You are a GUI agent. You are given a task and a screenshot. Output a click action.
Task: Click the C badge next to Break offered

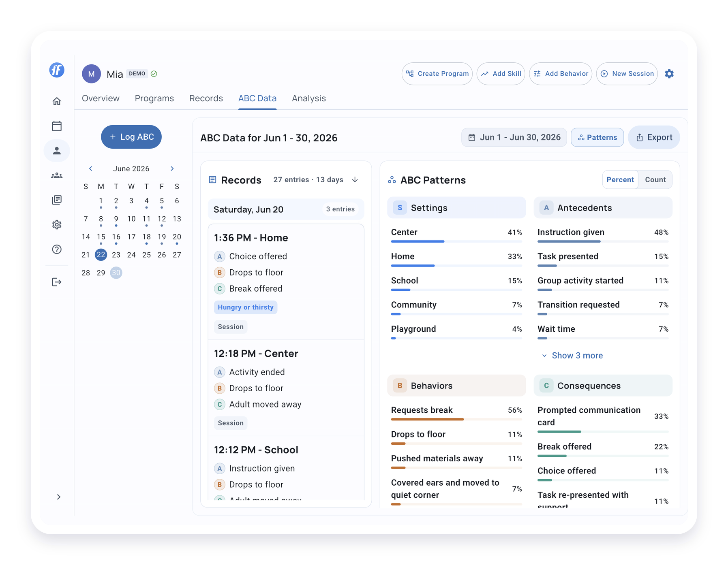click(x=219, y=289)
